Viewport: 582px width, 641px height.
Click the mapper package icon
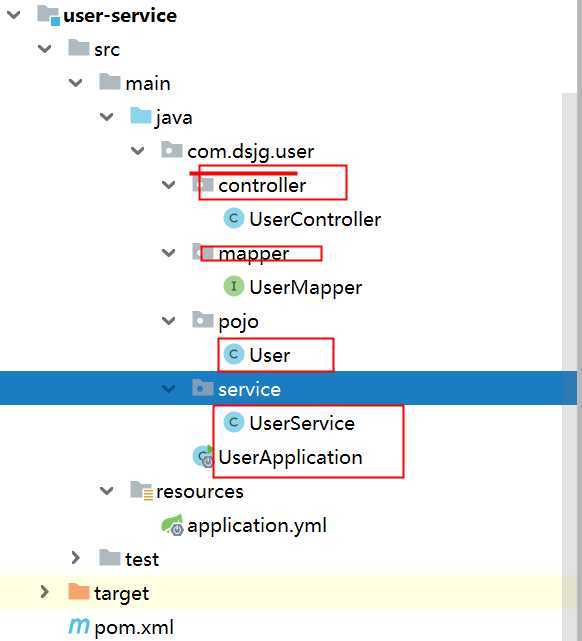click(x=203, y=252)
